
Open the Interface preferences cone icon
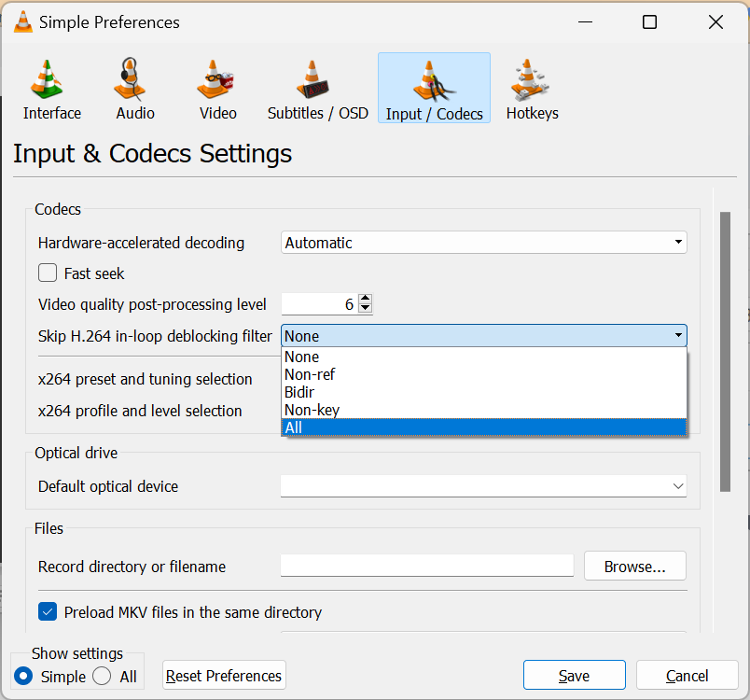click(47, 79)
